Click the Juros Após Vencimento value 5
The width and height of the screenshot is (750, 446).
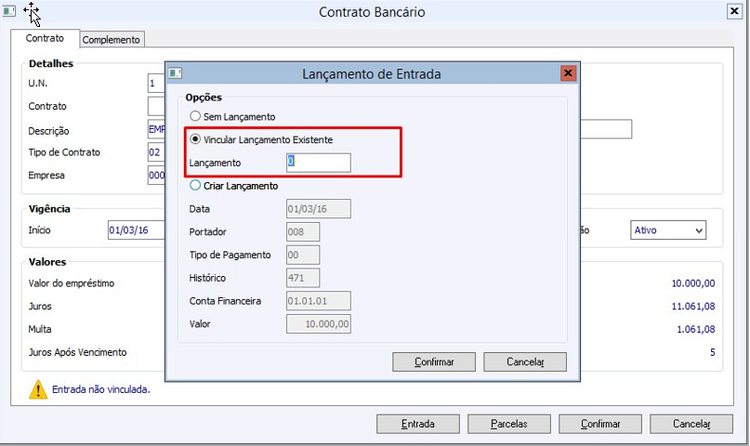pos(712,352)
